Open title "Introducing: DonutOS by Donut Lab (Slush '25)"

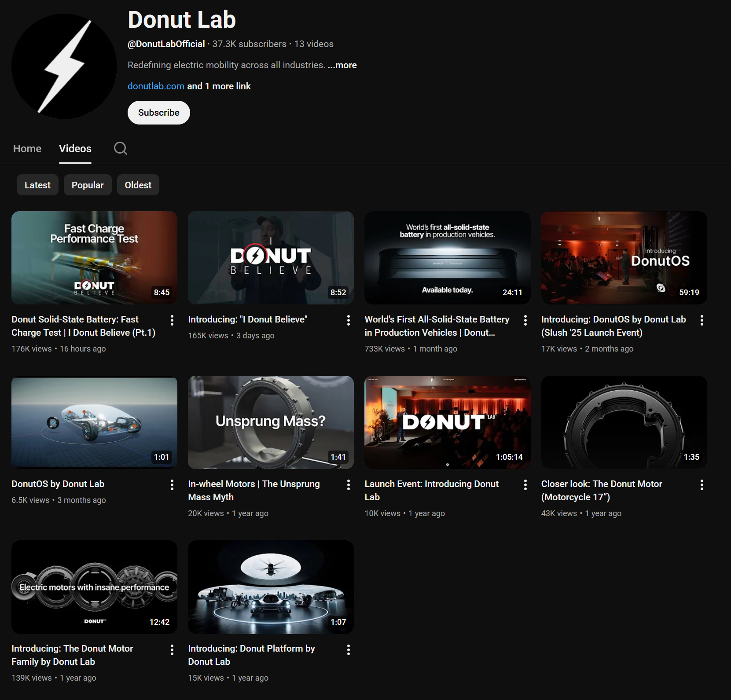(613, 326)
